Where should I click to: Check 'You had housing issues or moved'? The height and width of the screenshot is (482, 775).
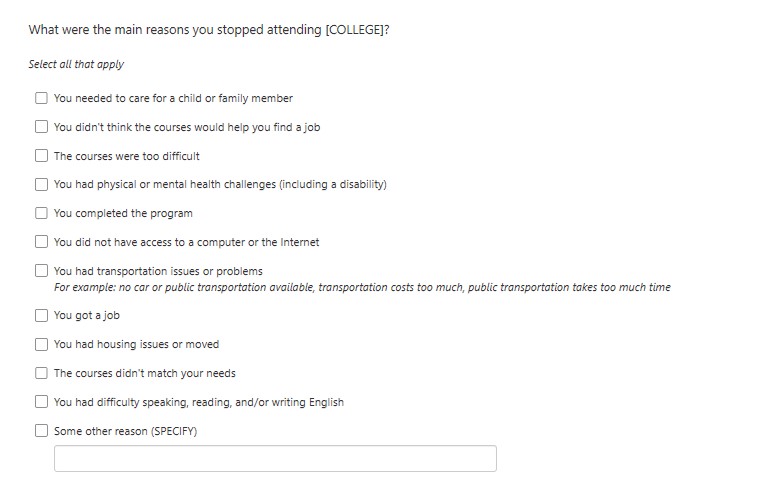coord(41,344)
